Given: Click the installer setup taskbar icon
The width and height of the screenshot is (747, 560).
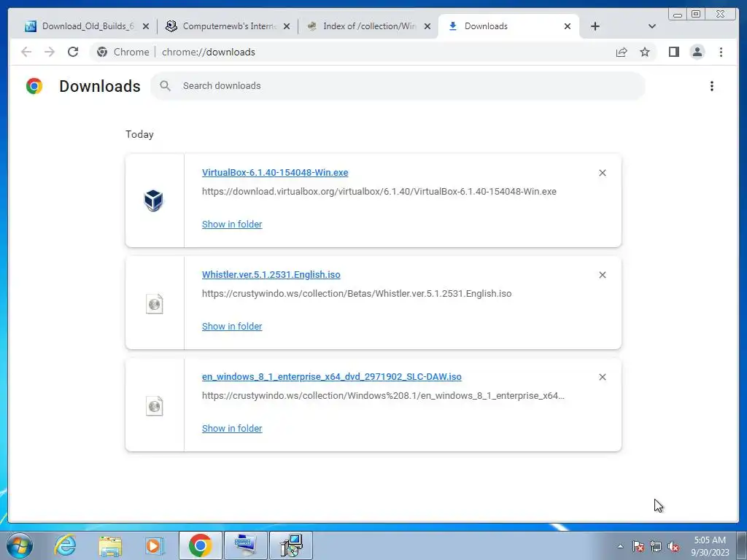Looking at the screenshot, I should (x=291, y=545).
